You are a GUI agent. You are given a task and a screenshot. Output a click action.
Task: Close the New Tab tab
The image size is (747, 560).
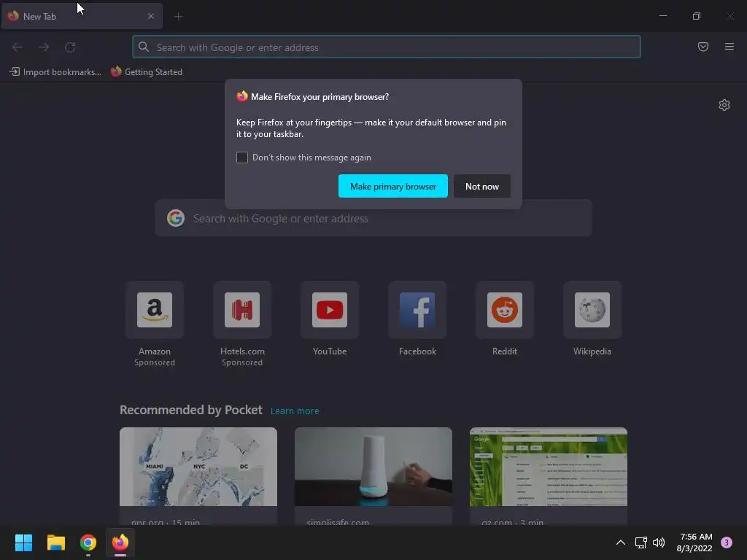tap(151, 16)
